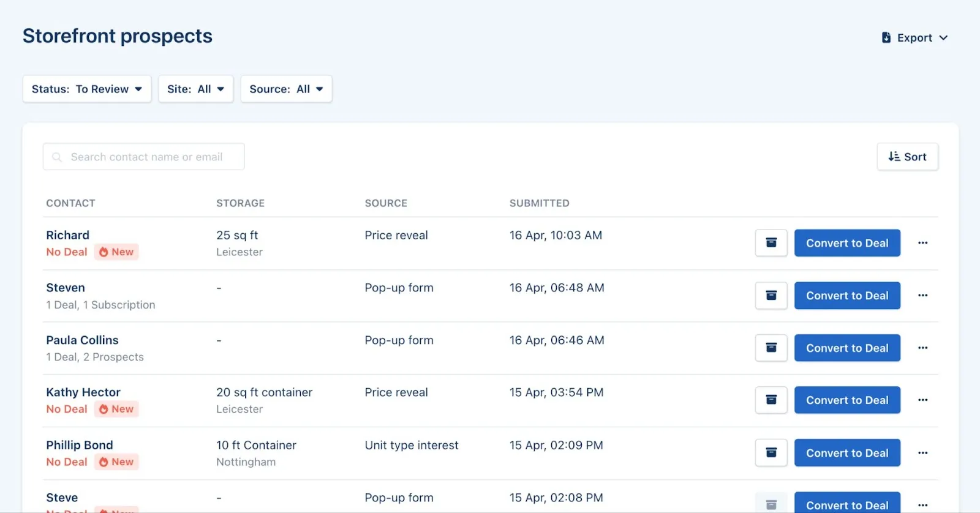Archive the Paula Collins prospect
Screen dimensions: 980x513
point(771,348)
